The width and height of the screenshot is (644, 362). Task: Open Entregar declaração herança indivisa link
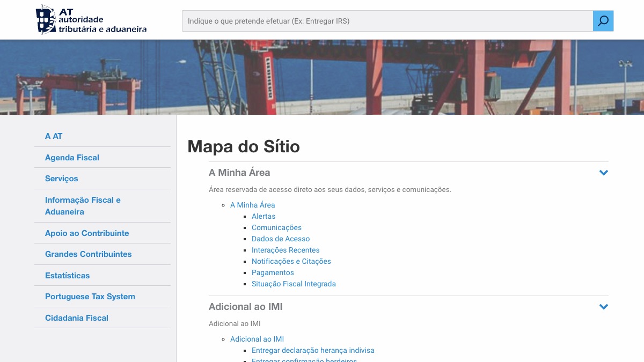[313, 350]
